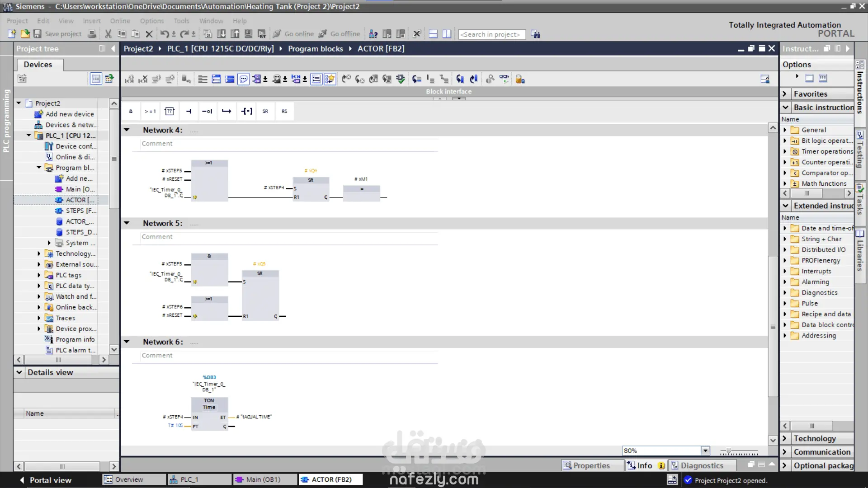Click the Open project toolbar icon
868x488 pixels.
[25, 34]
